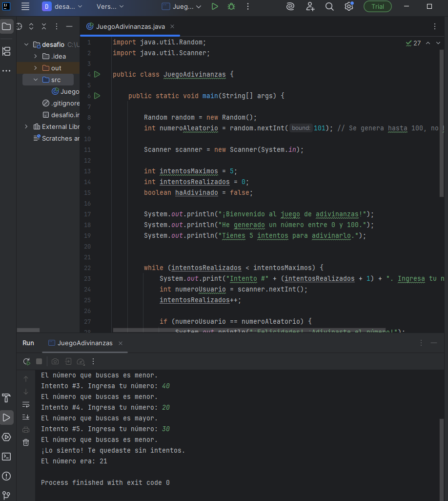The image size is (448, 501).
Task: Open IDE settings gear icon
Action: point(349,6)
